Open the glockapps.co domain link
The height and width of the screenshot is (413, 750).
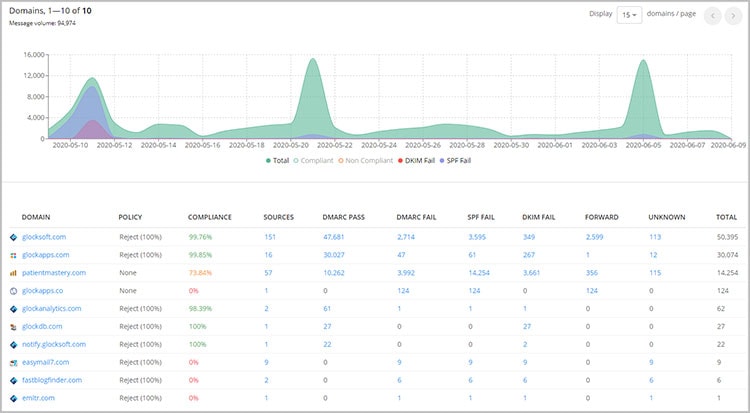click(x=43, y=291)
